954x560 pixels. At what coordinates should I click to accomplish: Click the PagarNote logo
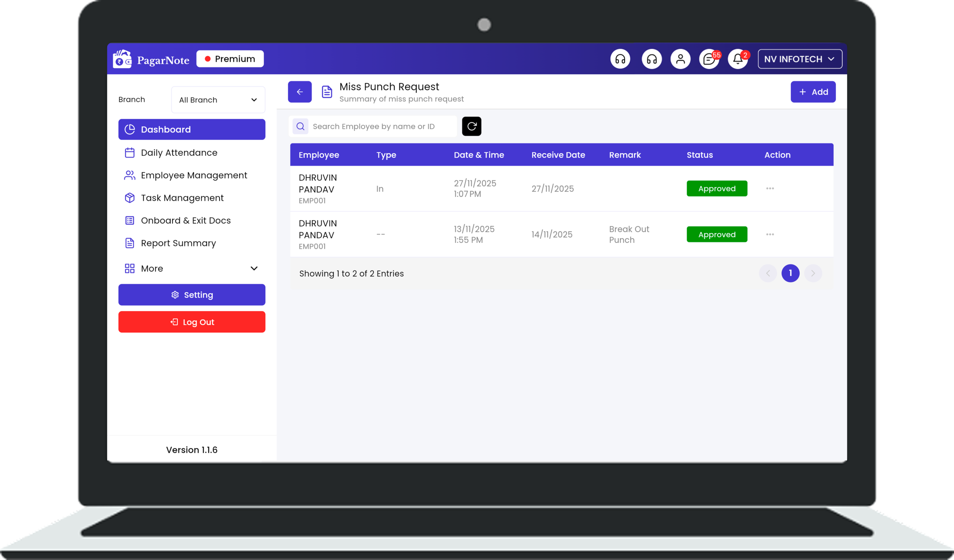point(151,59)
